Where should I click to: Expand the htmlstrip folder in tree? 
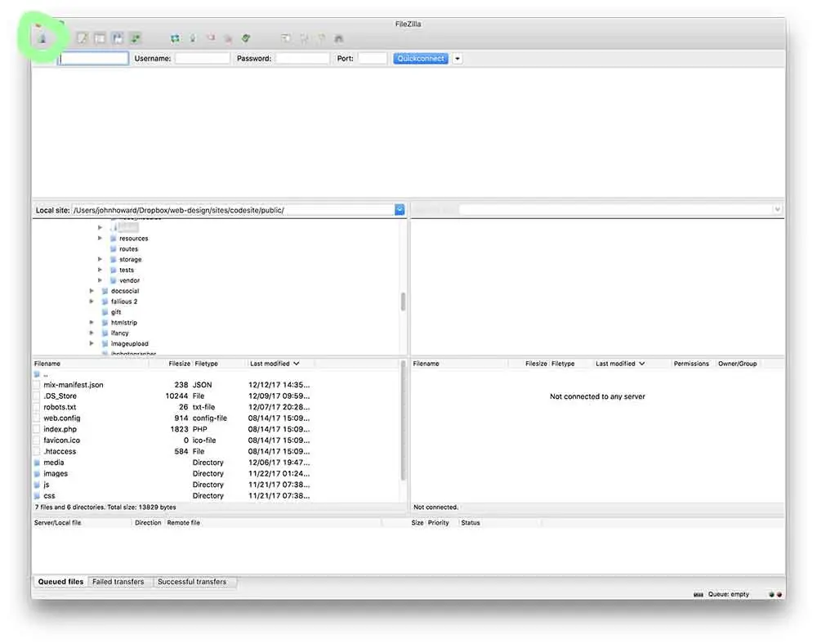tap(92, 323)
